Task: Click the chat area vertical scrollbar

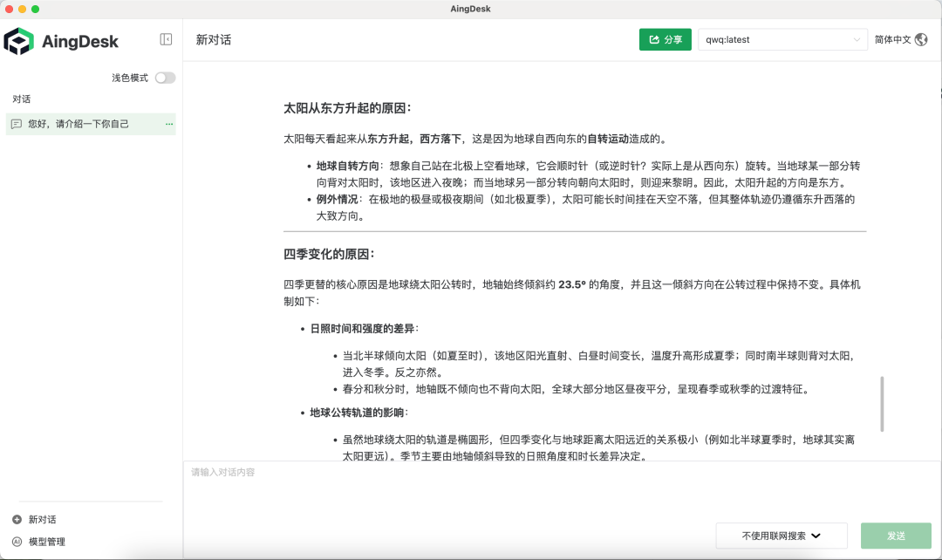Action: (x=881, y=404)
